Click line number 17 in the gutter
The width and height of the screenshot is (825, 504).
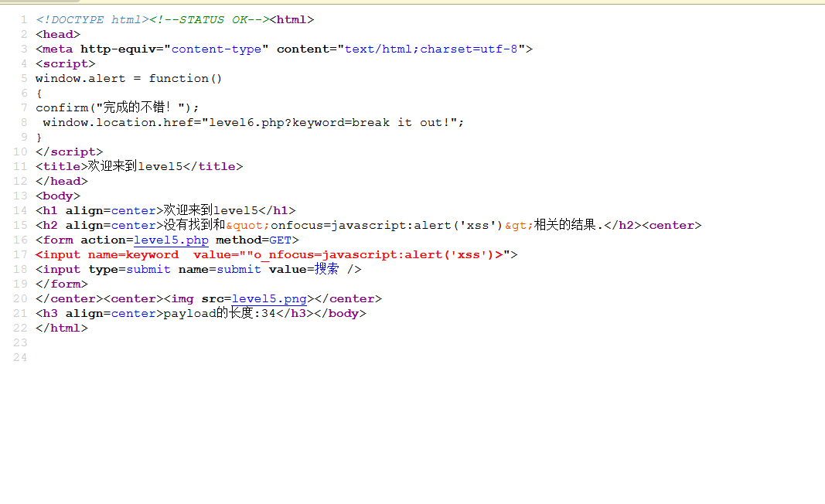point(21,254)
